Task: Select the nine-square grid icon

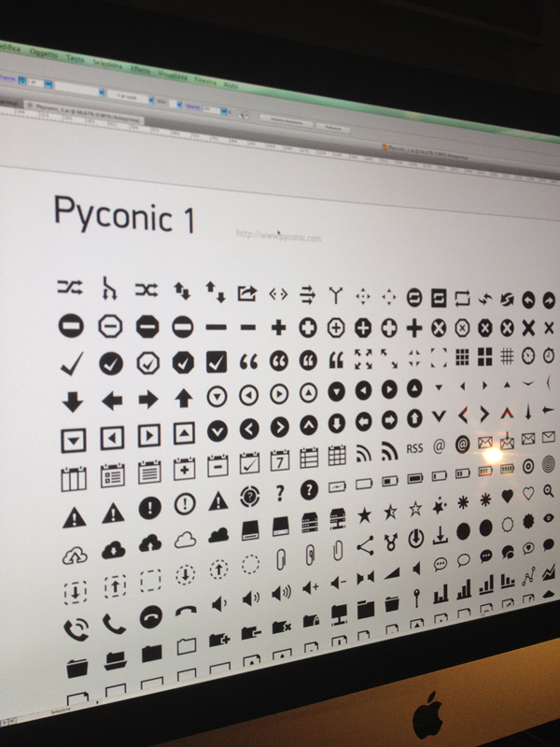Action: click(462, 358)
